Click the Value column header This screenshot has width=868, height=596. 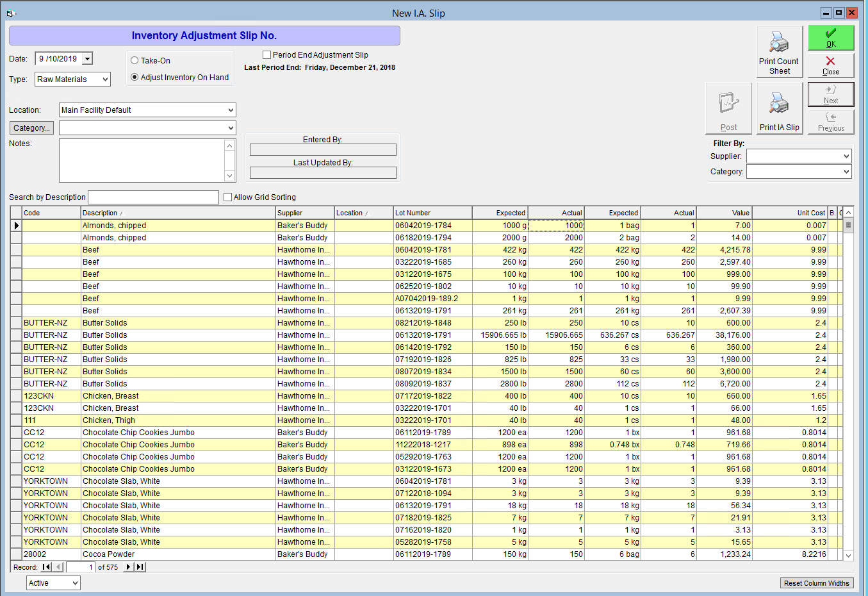725,213
